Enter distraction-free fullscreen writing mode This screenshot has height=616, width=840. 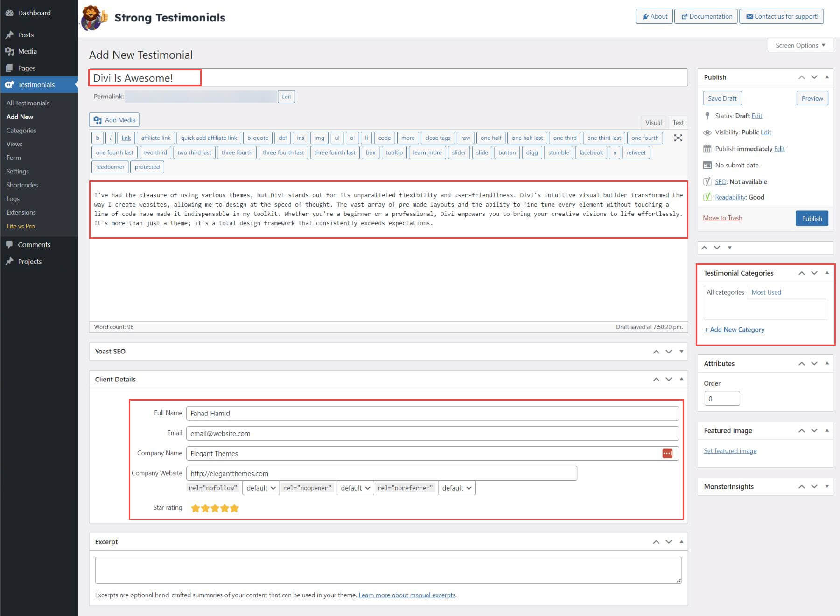[x=679, y=138]
